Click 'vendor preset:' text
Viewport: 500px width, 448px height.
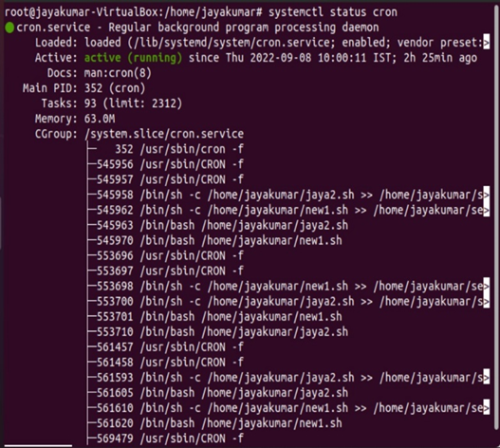pos(440,43)
